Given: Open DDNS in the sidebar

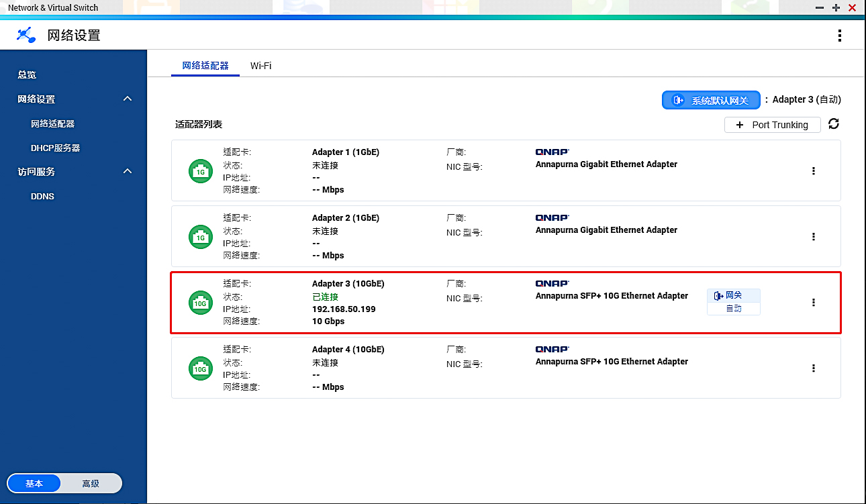Looking at the screenshot, I should pos(42,197).
